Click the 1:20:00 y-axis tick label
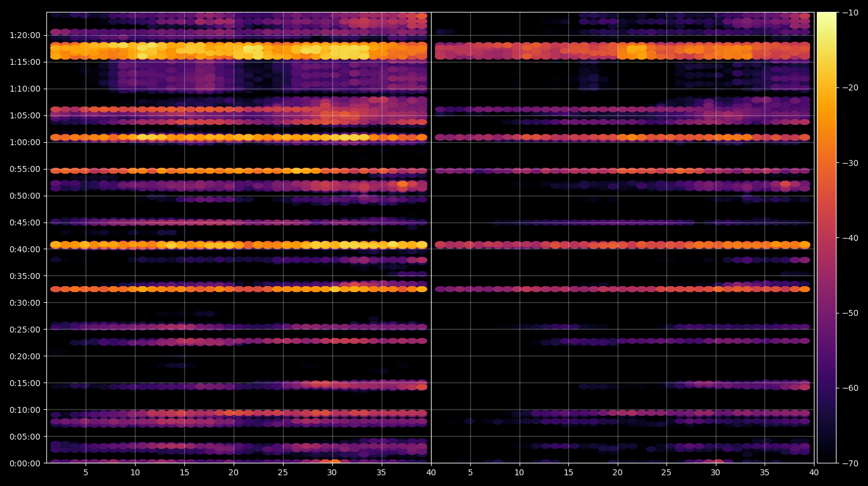The width and height of the screenshot is (868, 486). pyautogui.click(x=25, y=35)
